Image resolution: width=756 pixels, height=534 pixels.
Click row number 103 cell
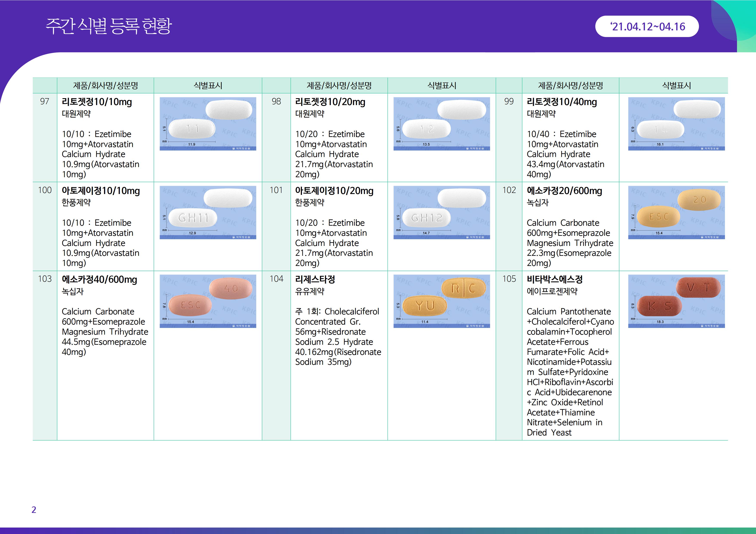[x=45, y=279]
